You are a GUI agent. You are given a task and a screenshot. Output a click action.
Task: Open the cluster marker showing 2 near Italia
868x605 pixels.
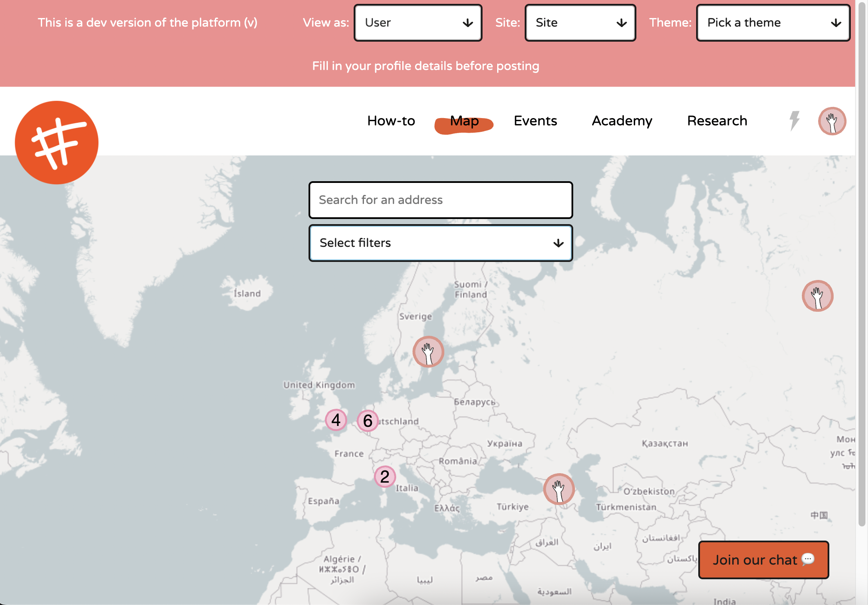coord(385,477)
